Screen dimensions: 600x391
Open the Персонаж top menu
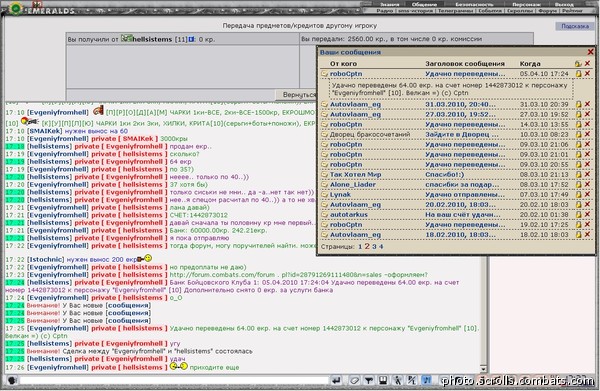click(x=526, y=5)
